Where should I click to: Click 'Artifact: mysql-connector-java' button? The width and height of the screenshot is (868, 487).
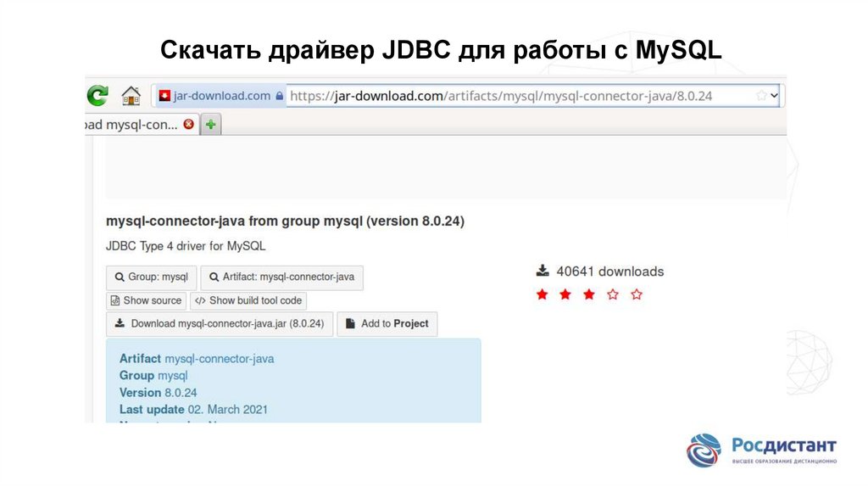(281, 277)
